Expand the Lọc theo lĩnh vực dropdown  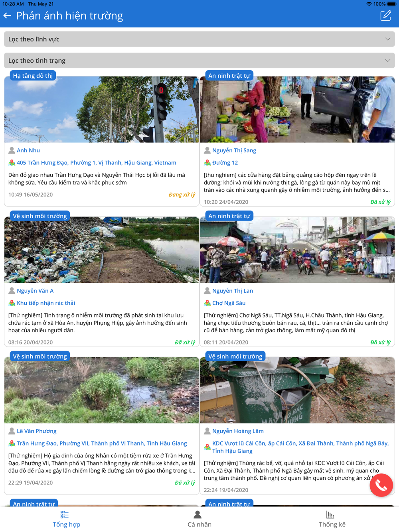tap(199, 39)
